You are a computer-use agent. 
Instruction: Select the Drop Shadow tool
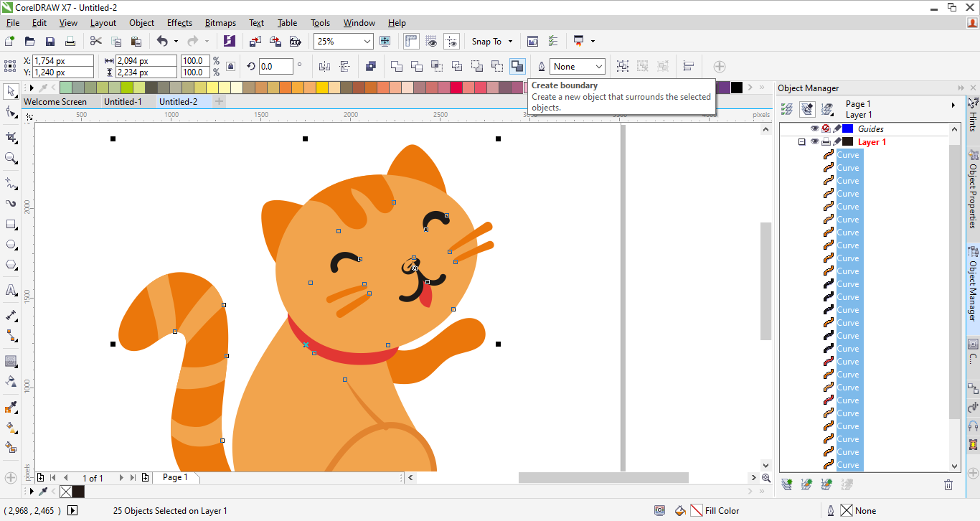(x=11, y=361)
